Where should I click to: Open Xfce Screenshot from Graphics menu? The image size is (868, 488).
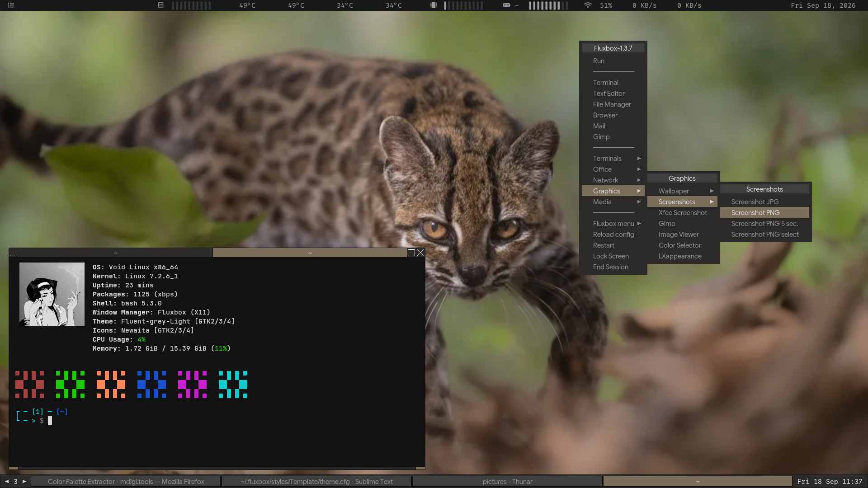(682, 213)
